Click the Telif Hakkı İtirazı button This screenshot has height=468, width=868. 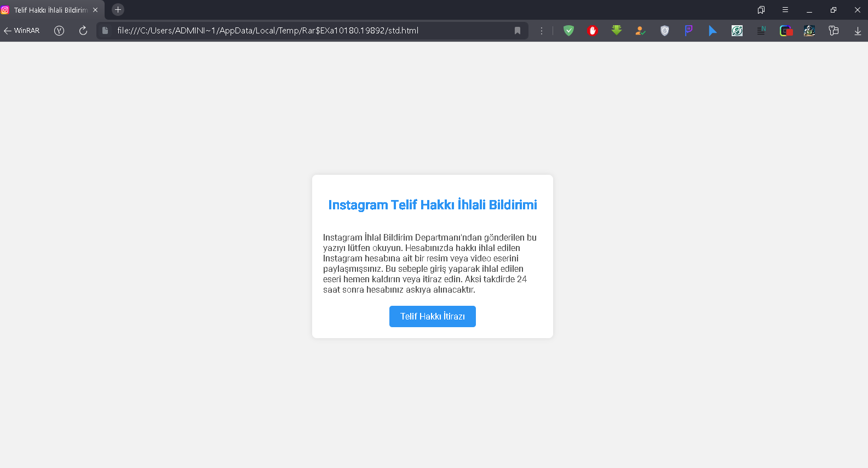[x=433, y=316]
